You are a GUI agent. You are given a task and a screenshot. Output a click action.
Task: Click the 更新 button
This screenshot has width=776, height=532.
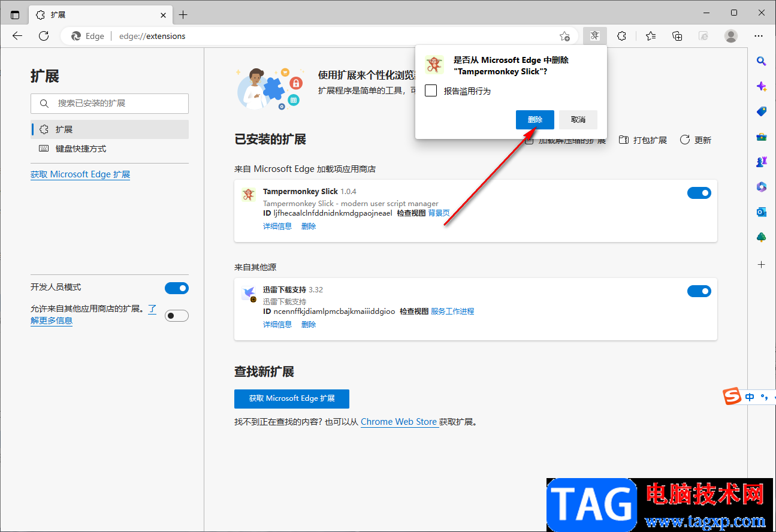point(696,140)
